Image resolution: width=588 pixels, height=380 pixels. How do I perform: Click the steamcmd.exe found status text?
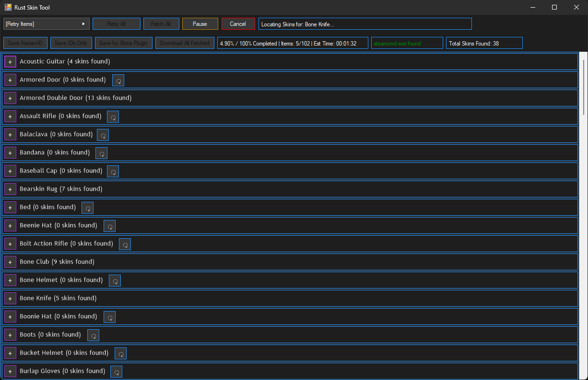(x=397, y=44)
